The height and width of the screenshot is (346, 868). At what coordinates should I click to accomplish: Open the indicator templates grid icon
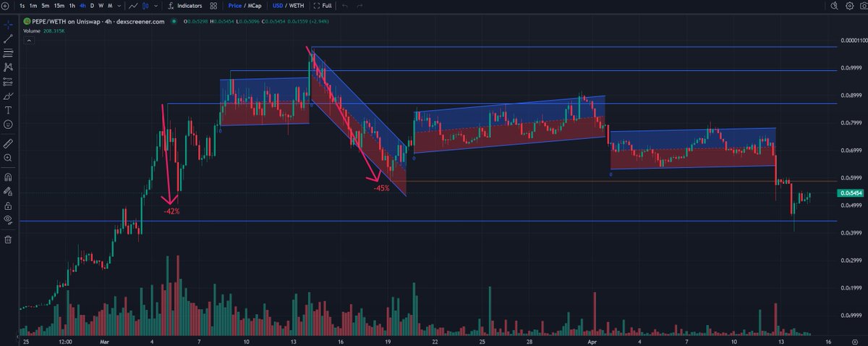(213, 5)
